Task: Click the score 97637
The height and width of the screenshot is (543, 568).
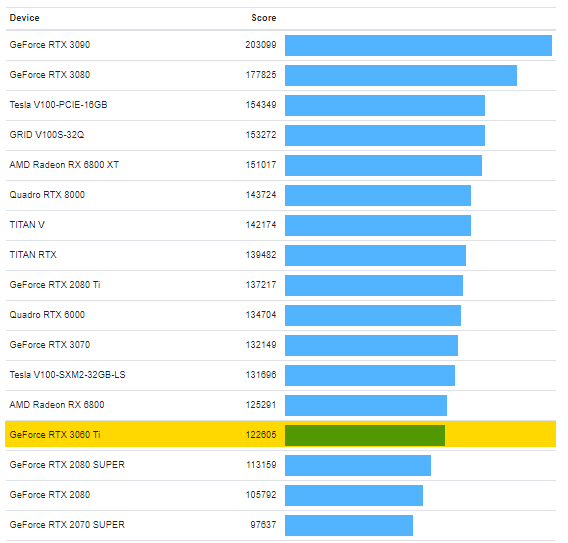Action: (x=263, y=525)
